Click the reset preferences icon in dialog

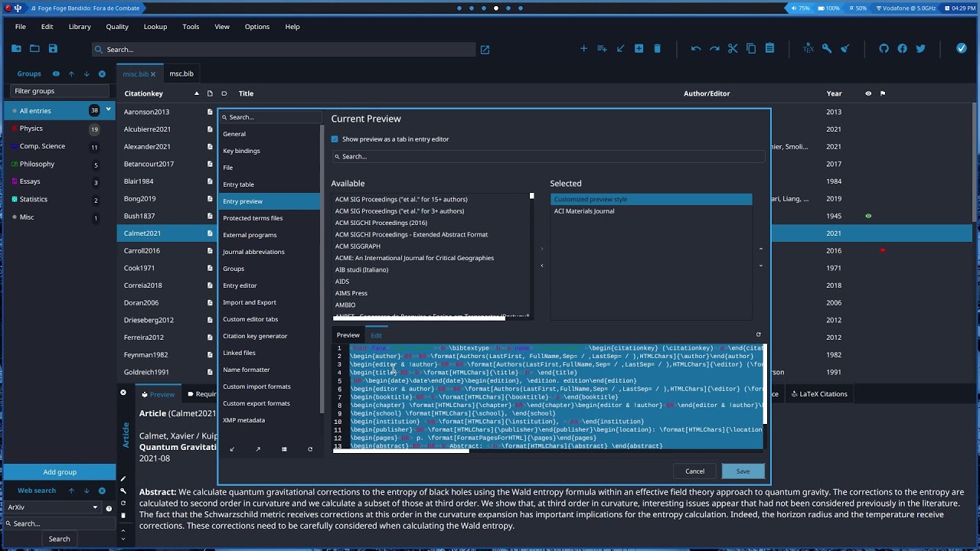coord(310,449)
